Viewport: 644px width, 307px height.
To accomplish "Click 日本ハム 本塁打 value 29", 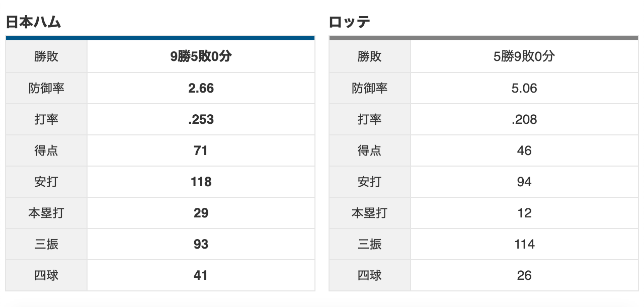I will click(201, 213).
